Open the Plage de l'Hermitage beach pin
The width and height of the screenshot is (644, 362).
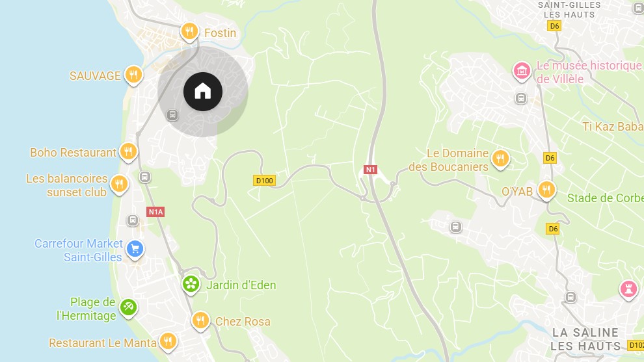coord(129,308)
